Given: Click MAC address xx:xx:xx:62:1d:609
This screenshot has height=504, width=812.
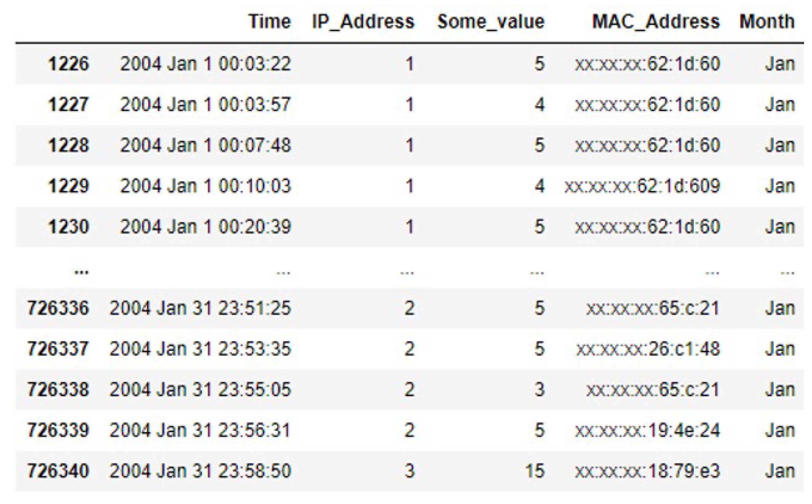Looking at the screenshot, I should (642, 186).
